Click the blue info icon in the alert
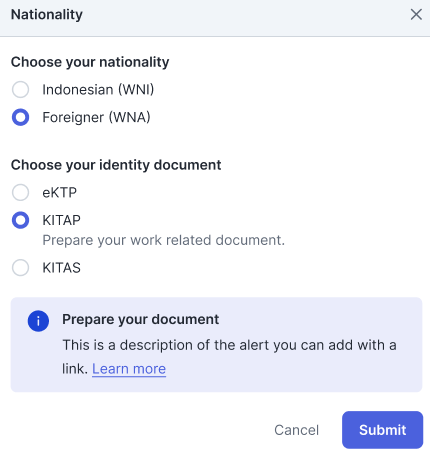Image resolution: width=430 pixels, height=457 pixels. [38, 321]
